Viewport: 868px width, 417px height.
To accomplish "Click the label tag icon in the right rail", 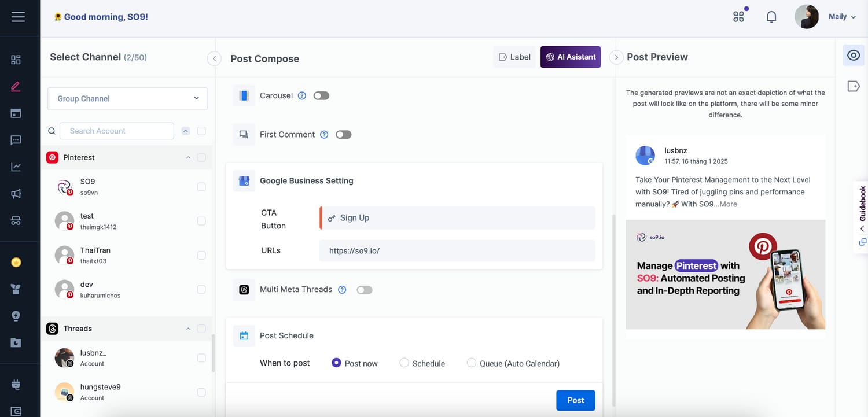I will pyautogui.click(x=853, y=86).
